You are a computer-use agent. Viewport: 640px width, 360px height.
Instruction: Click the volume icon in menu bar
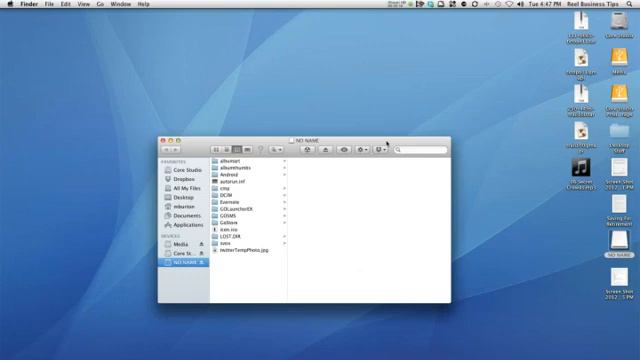pyautogui.click(x=520, y=4)
